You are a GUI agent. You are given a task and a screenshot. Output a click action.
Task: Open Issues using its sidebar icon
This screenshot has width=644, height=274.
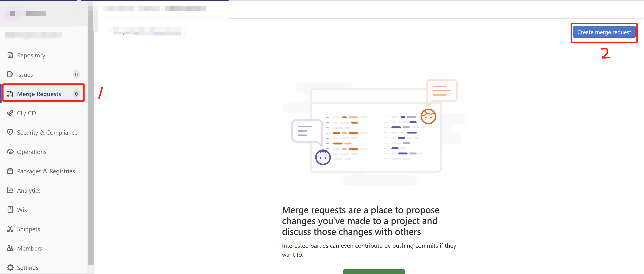pos(10,74)
